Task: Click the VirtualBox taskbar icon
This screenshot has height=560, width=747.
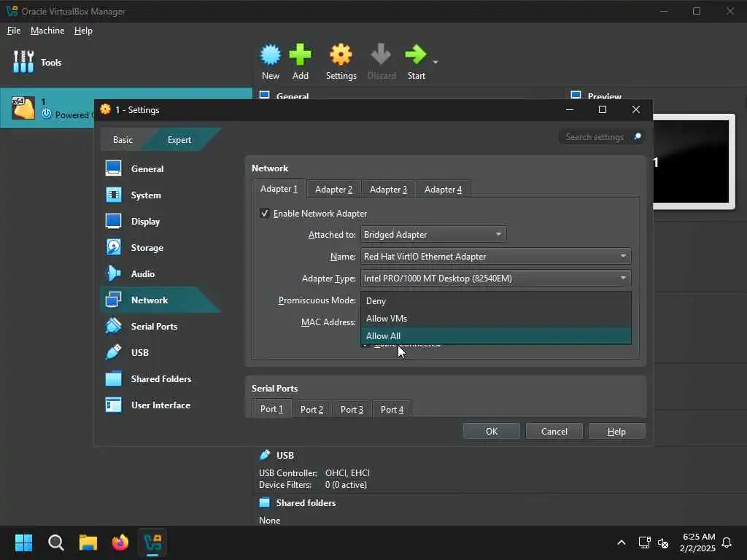Action: pos(152,542)
